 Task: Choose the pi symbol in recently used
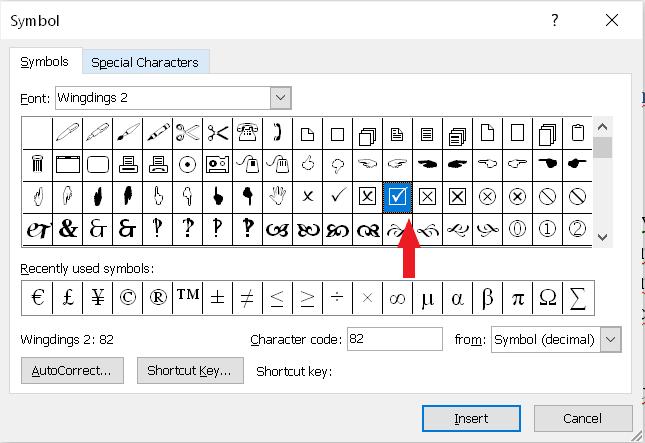(x=517, y=297)
